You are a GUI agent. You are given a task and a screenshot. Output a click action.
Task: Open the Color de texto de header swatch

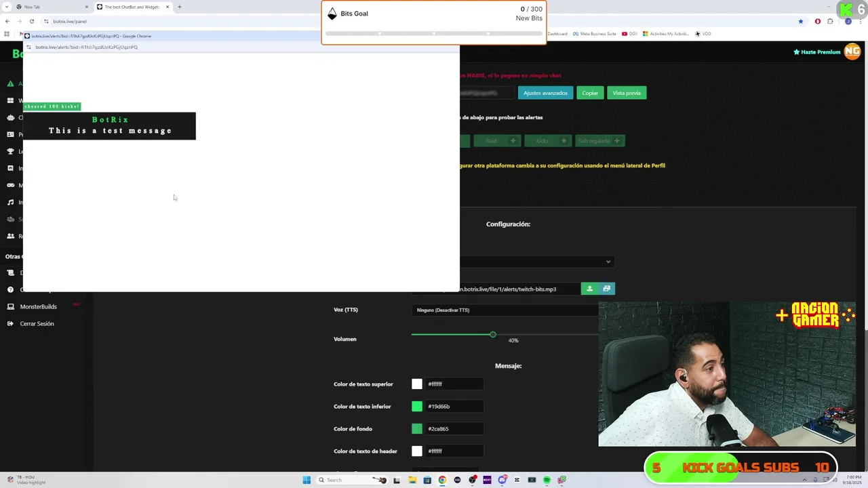coord(417,451)
